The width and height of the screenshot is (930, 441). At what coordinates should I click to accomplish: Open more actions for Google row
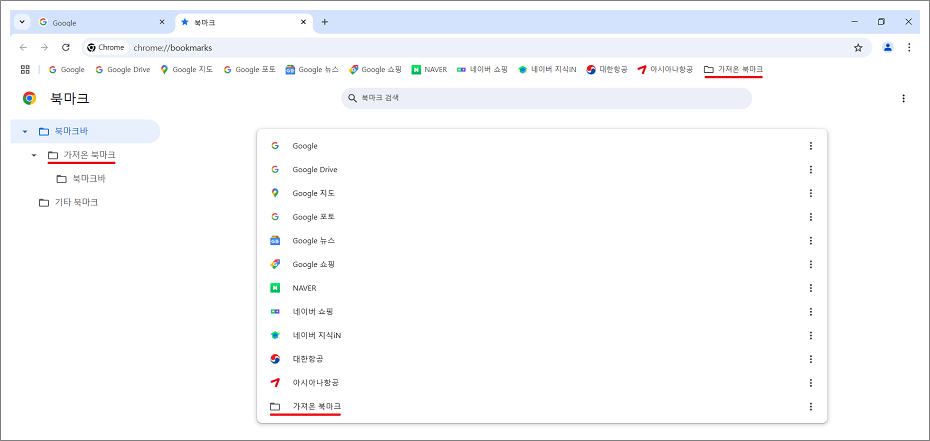click(811, 146)
